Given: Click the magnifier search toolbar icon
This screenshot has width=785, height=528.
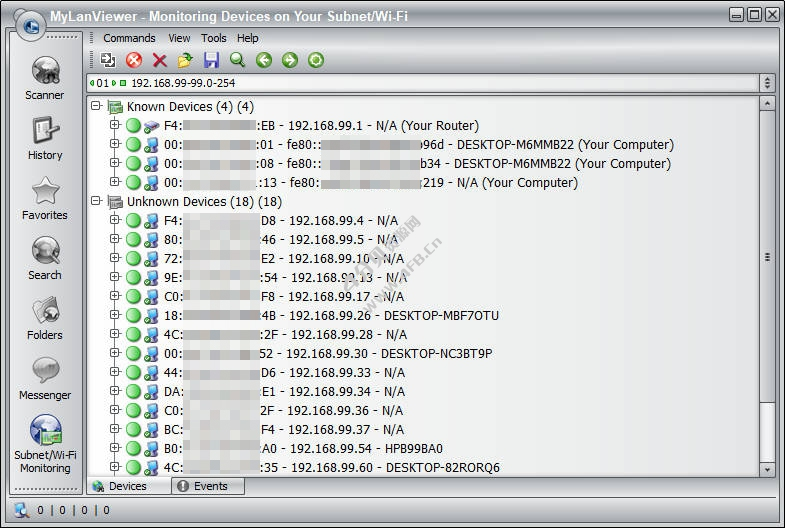Looking at the screenshot, I should point(237,61).
